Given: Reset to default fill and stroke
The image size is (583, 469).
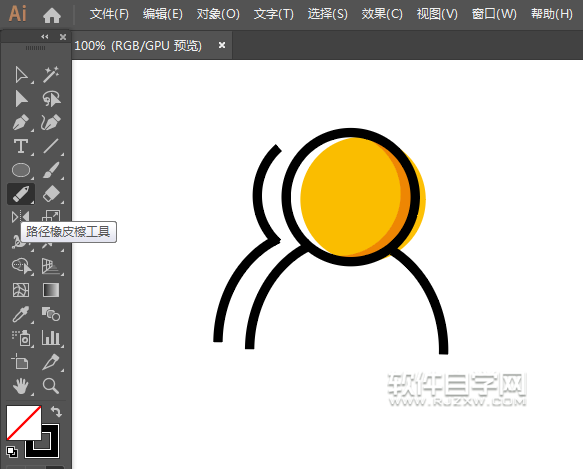Looking at the screenshot, I should 12,452.
